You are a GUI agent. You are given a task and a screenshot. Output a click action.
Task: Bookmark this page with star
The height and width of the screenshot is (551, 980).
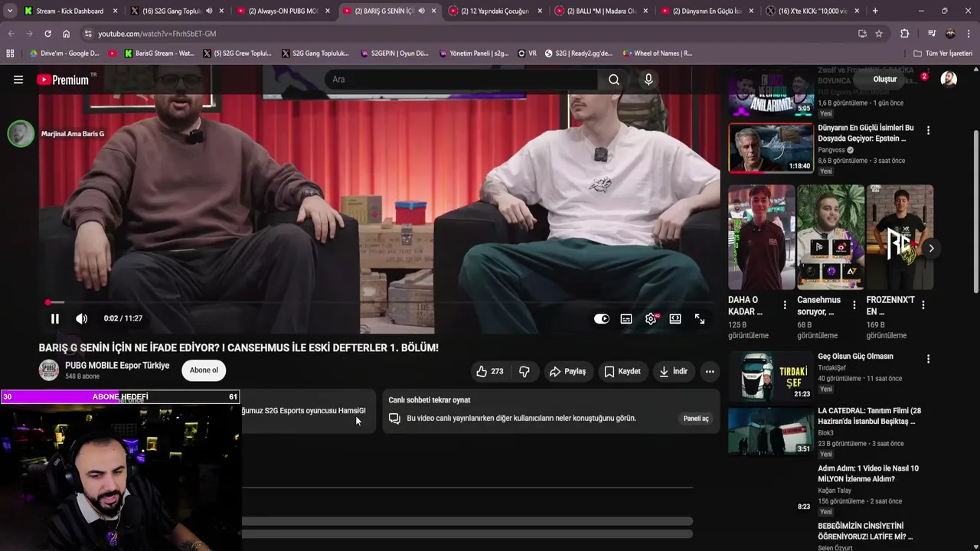[x=879, y=34]
